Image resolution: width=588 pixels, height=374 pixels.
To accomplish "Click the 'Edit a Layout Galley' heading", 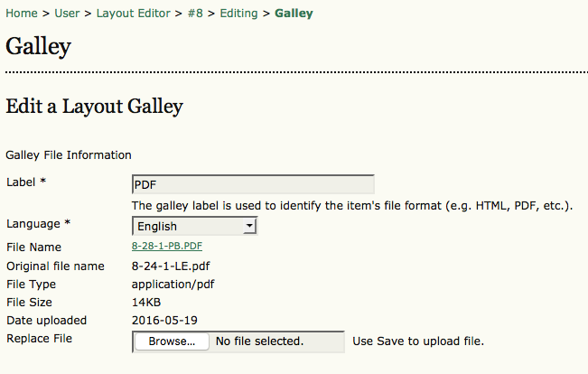I will pos(94,107).
